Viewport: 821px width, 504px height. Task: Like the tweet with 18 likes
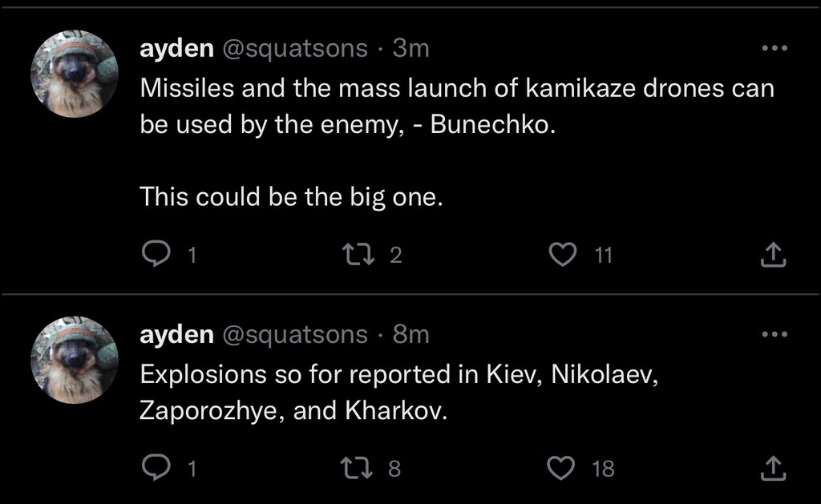(x=561, y=468)
